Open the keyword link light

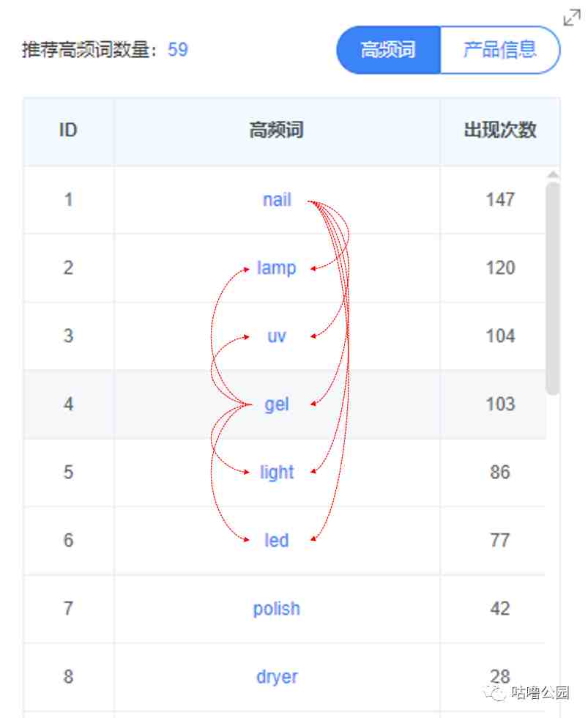(x=276, y=473)
